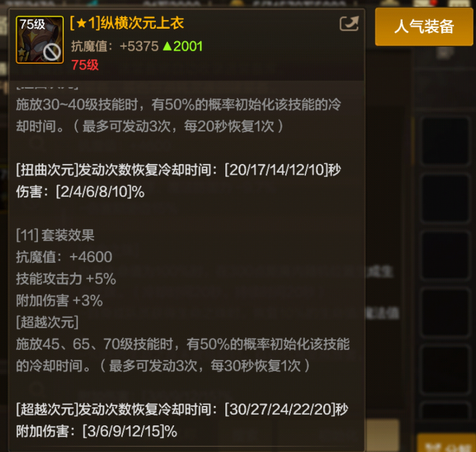This screenshot has width=476, height=452.
Task: Select the second empty equipment slot from top
Action: [445, 197]
